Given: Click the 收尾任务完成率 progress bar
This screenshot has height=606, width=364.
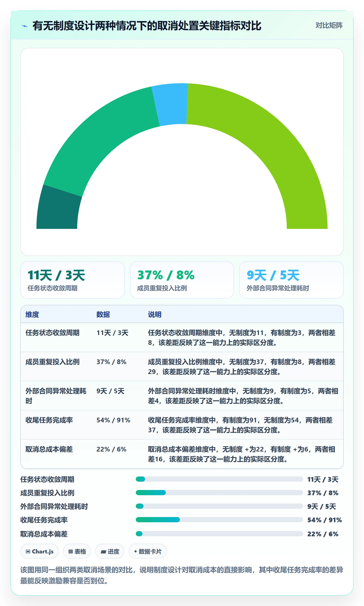Looking at the screenshot, I should pyautogui.click(x=219, y=520).
